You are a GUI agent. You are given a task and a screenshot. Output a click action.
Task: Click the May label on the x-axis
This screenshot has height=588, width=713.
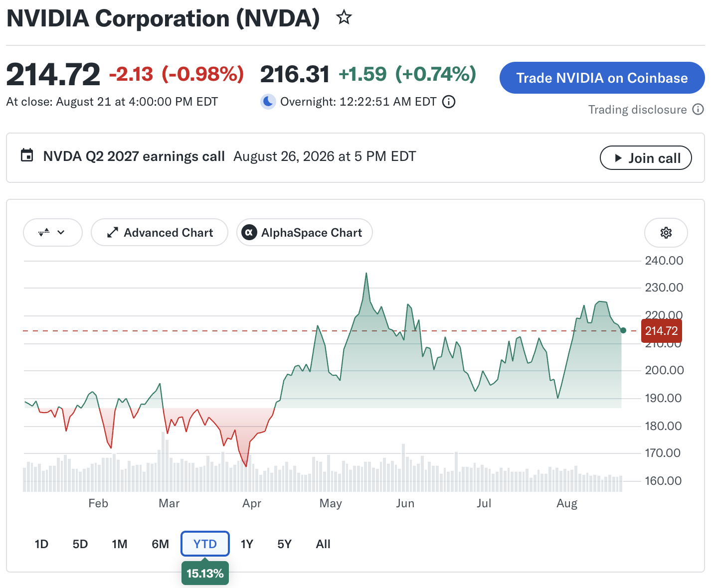coord(331,503)
